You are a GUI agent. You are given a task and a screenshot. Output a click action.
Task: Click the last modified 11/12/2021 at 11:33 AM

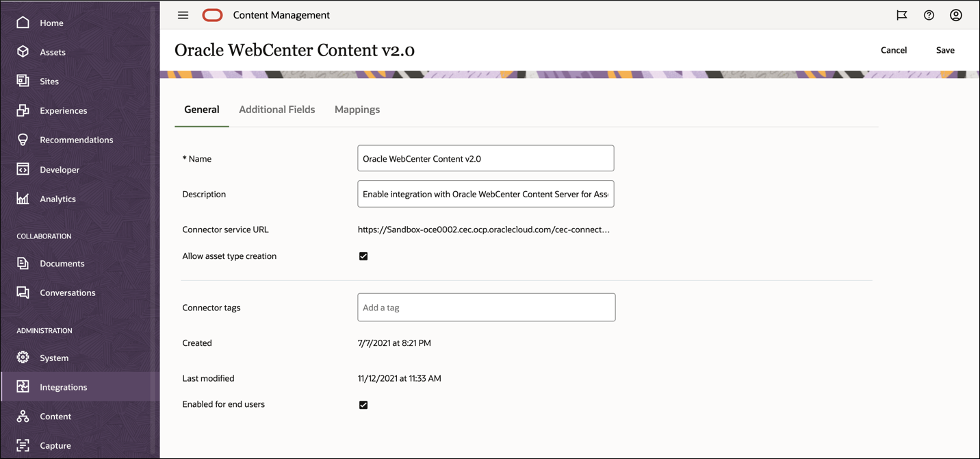[400, 378]
